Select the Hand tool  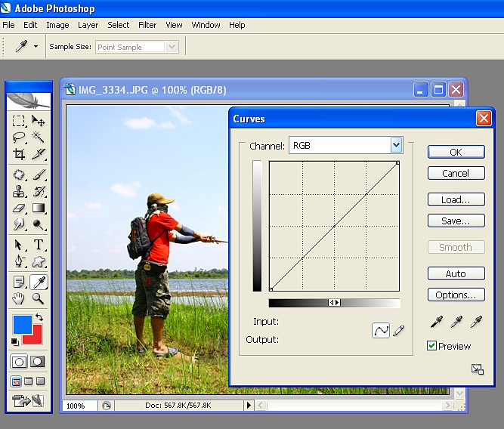pos(19,298)
